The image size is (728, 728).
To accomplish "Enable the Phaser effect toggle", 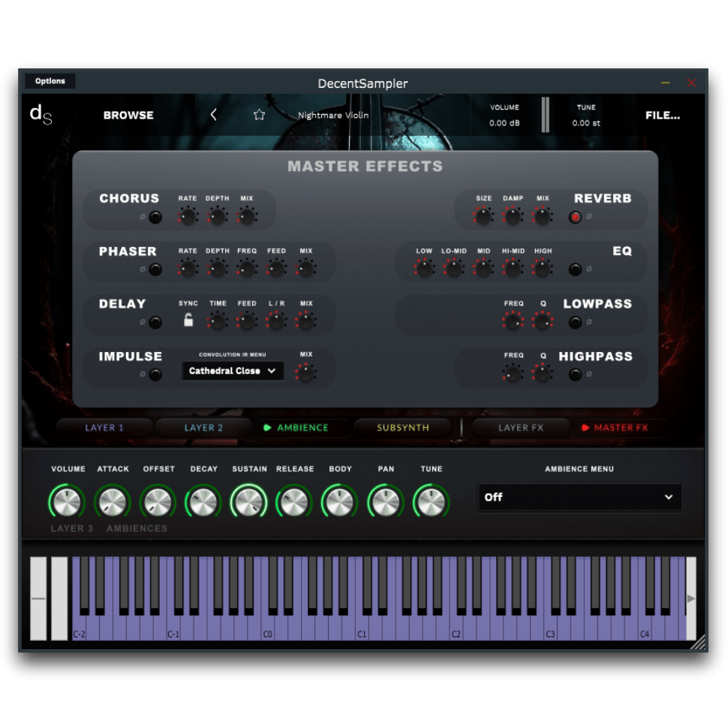I will coord(155,269).
